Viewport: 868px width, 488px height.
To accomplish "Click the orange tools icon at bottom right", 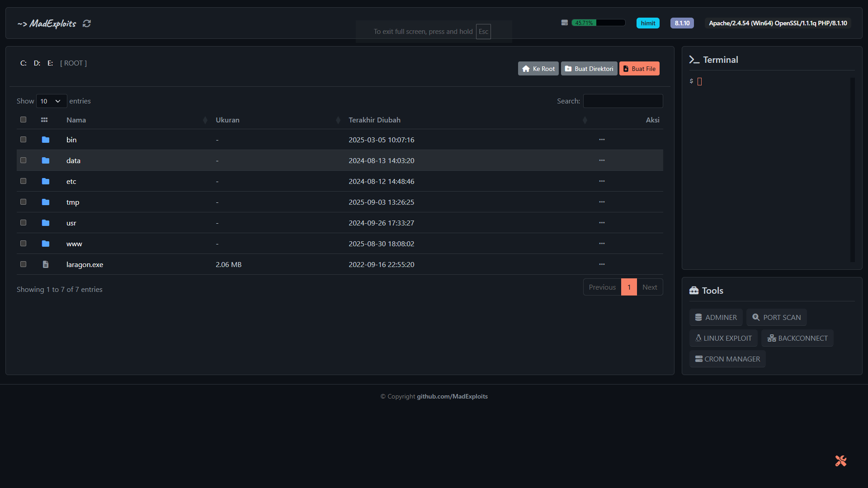I will [840, 461].
